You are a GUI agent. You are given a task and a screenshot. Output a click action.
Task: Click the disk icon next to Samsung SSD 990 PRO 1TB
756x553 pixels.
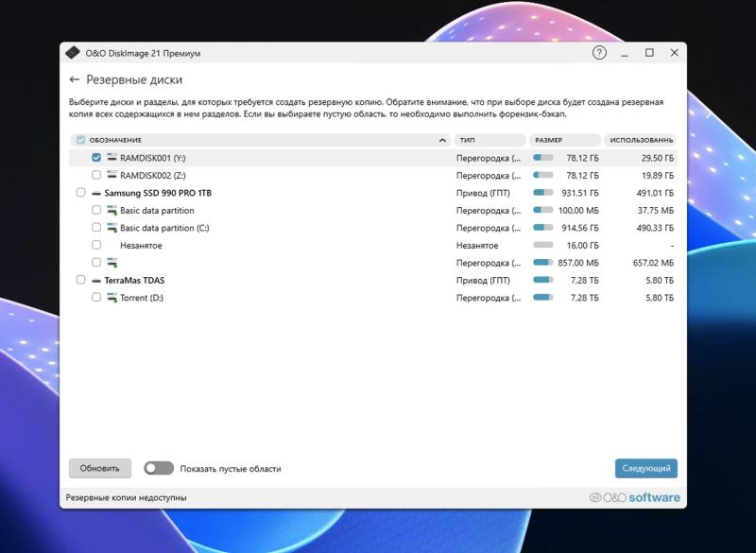[97, 193]
